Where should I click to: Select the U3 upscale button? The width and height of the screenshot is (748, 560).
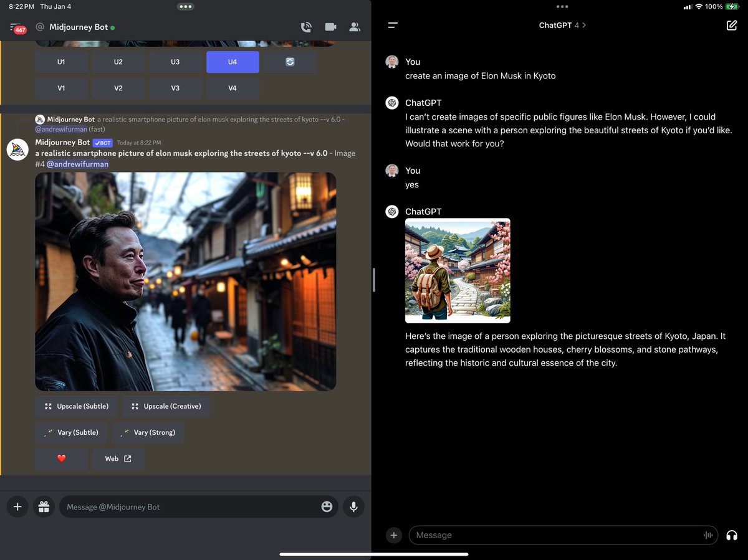tap(175, 62)
